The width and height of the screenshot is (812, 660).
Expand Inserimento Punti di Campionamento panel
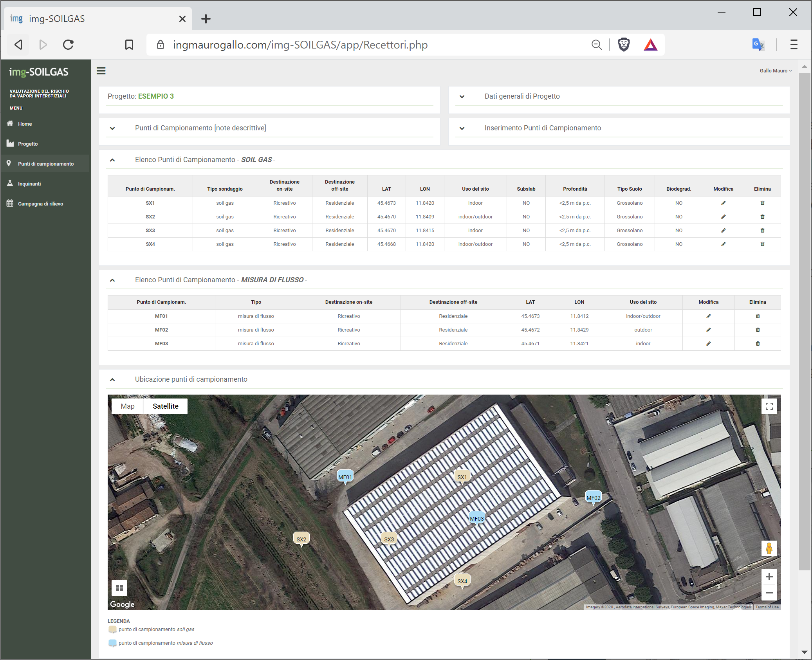tap(462, 128)
